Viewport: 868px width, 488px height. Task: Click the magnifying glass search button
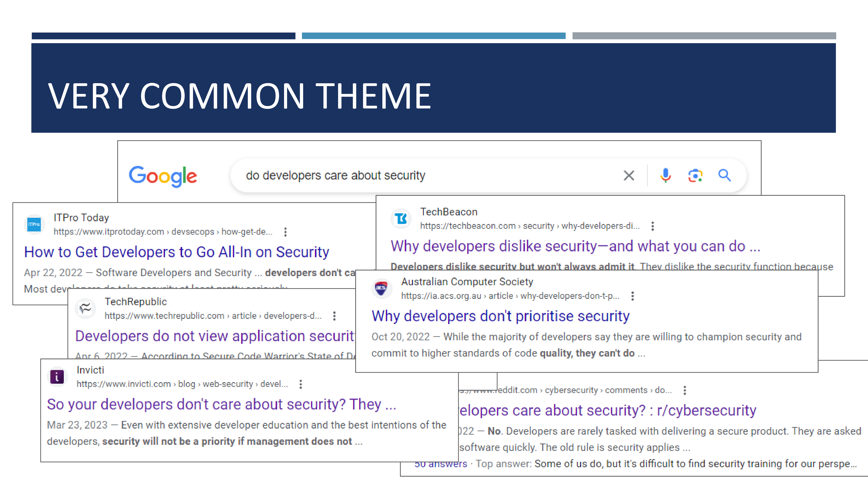725,175
